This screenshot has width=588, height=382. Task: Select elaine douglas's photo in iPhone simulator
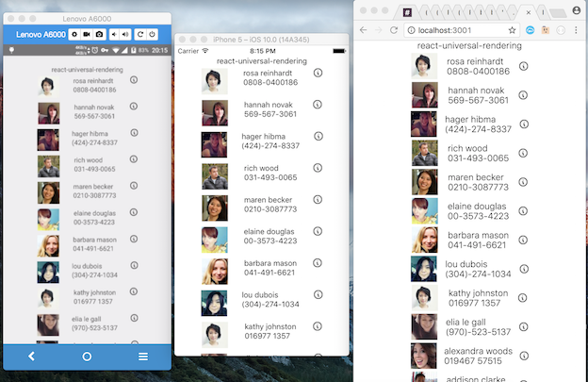click(215, 240)
